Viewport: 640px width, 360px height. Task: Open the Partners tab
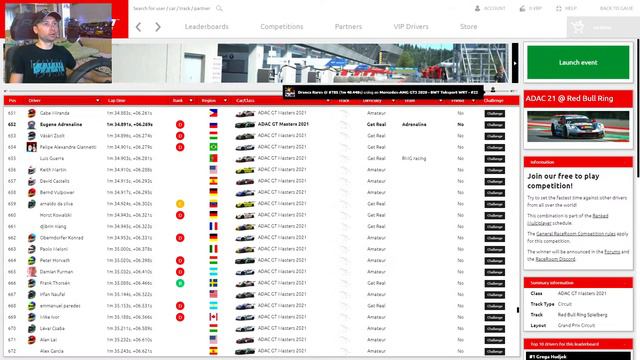point(348,27)
